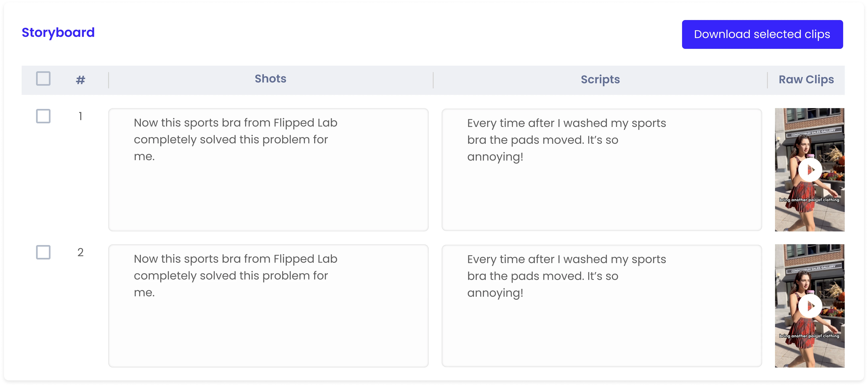This screenshot has width=868, height=386.
Task: Select row number 2 label
Action: pyautogui.click(x=80, y=252)
